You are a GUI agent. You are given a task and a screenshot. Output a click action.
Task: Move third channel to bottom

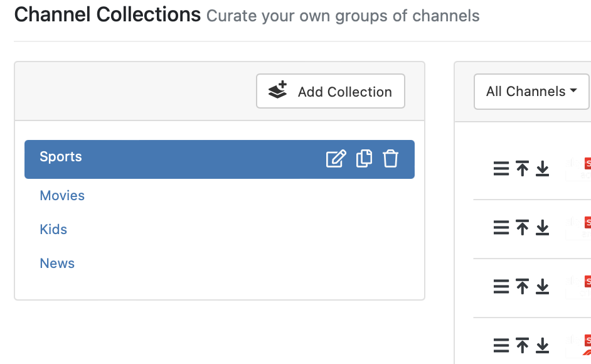point(543,287)
